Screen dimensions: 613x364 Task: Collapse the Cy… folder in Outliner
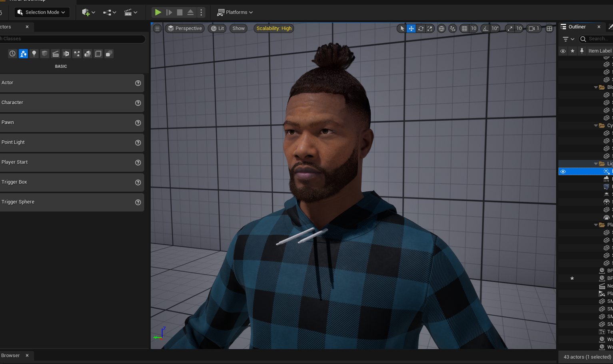pos(596,125)
